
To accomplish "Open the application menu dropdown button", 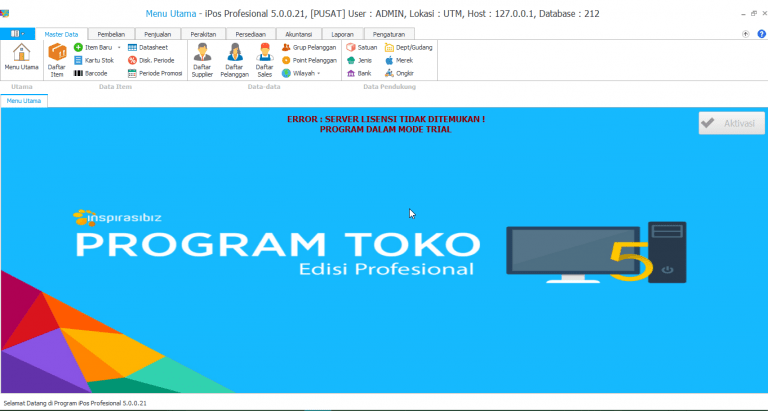I will [19, 34].
